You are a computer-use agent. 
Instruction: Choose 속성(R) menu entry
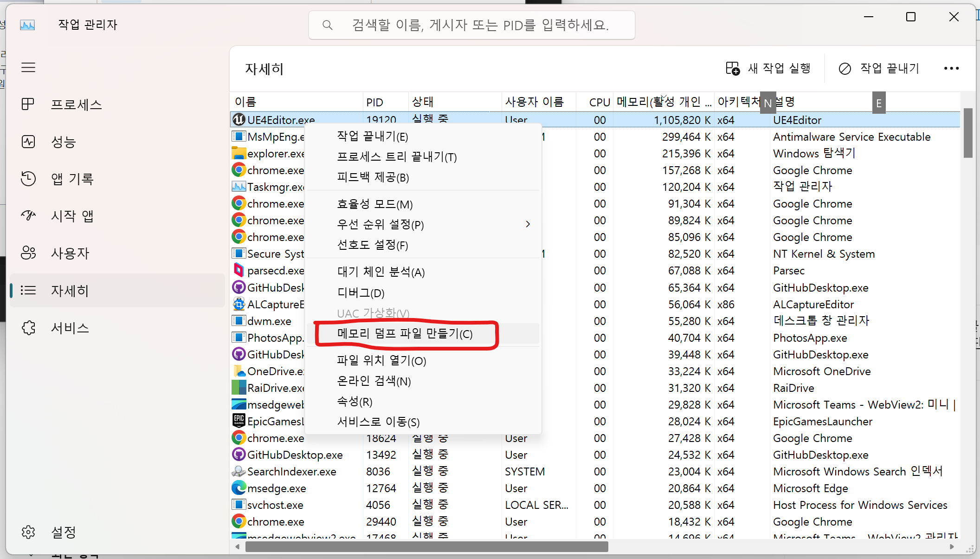[423, 402]
